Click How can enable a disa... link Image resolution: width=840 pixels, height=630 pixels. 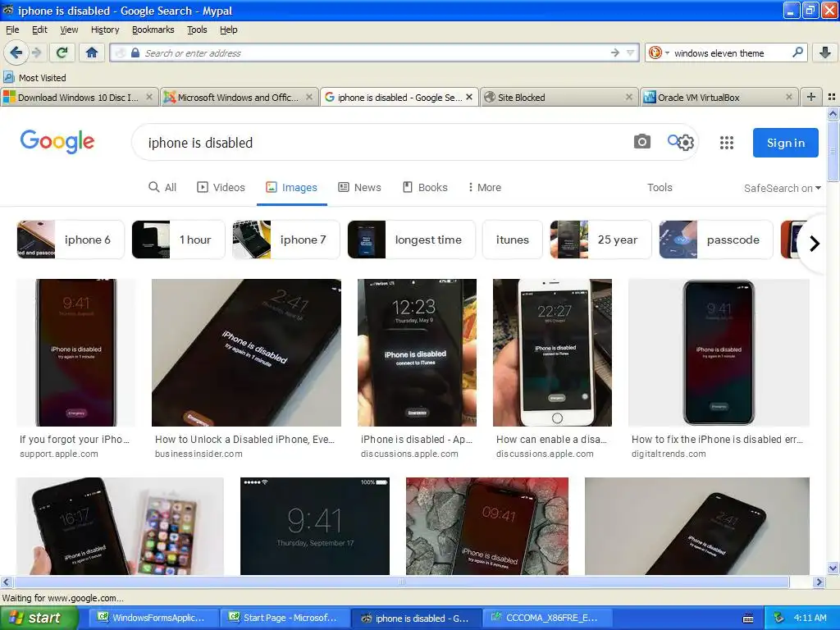point(551,440)
